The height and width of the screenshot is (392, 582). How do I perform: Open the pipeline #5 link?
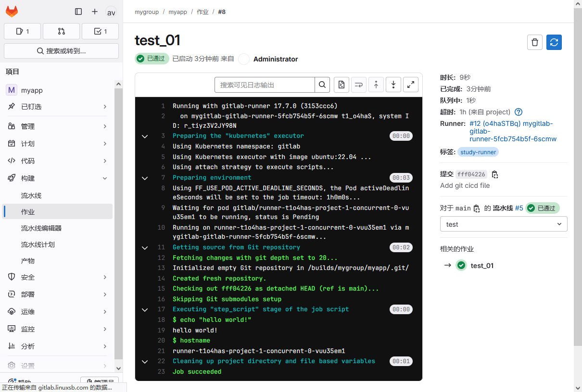(x=519, y=208)
